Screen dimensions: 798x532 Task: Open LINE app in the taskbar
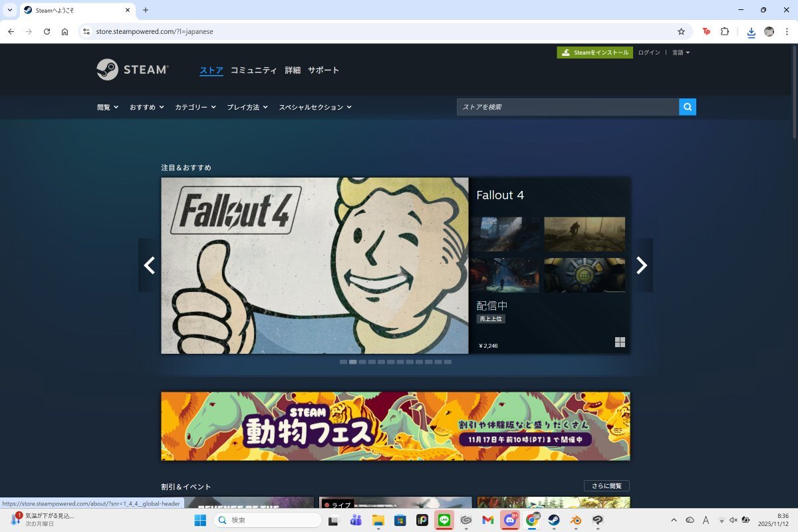click(444, 520)
